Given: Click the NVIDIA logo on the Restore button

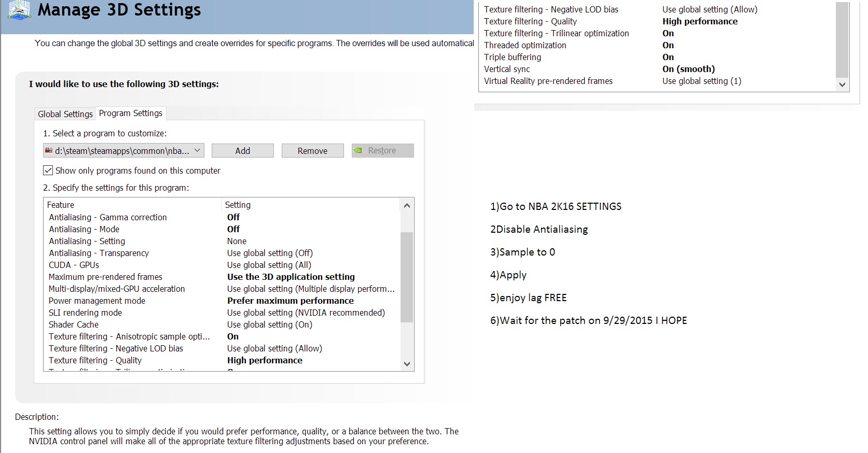Looking at the screenshot, I should point(358,151).
